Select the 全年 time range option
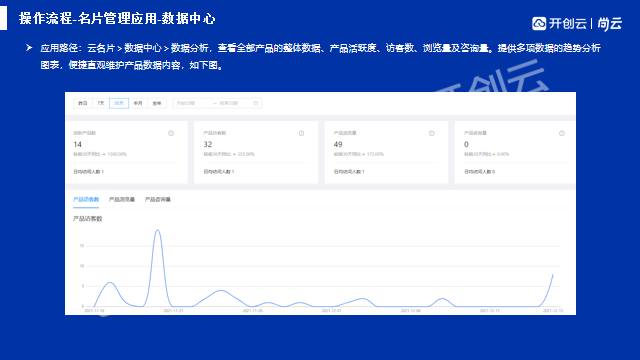 [157, 103]
